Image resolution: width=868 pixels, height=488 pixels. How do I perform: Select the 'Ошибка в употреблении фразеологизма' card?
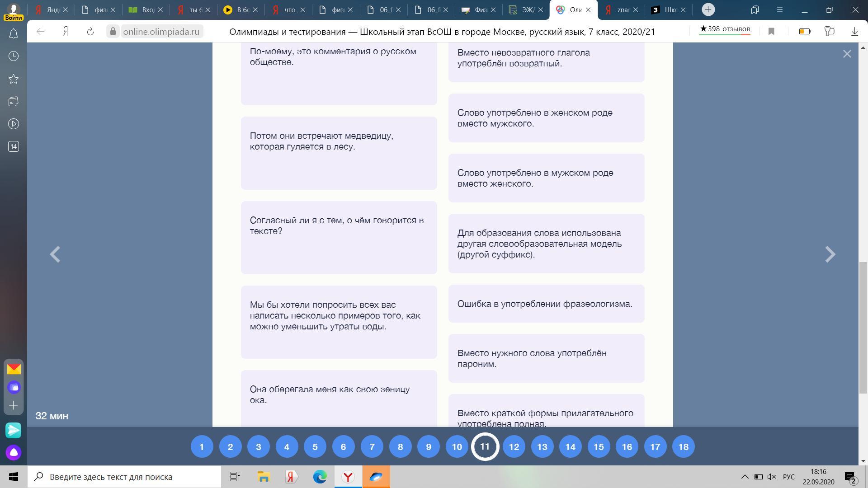546,304
